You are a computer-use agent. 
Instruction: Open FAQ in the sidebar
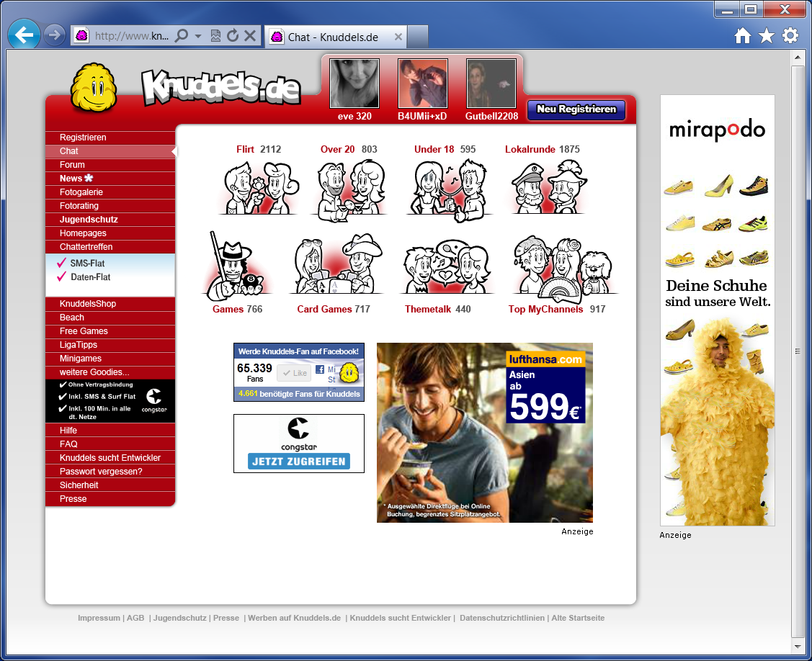pos(110,444)
